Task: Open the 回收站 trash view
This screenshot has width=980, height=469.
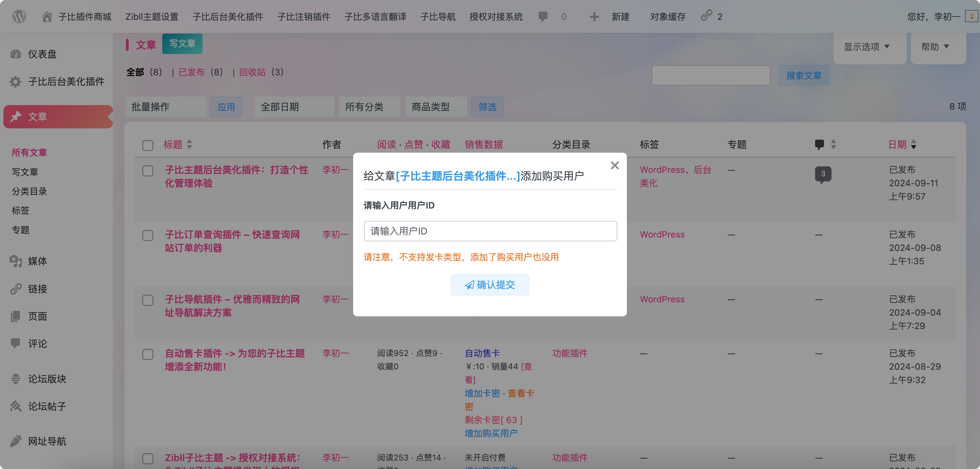Action: (252, 72)
